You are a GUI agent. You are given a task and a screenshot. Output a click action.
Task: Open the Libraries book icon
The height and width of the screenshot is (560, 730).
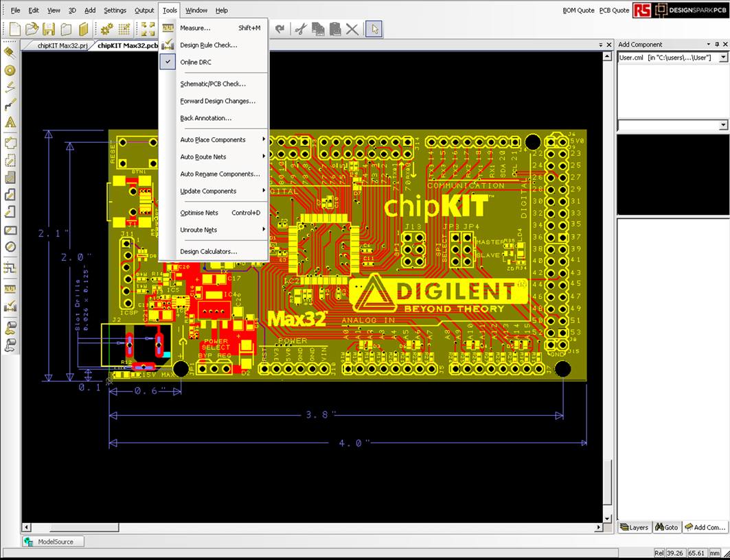pyautogui.click(x=83, y=29)
